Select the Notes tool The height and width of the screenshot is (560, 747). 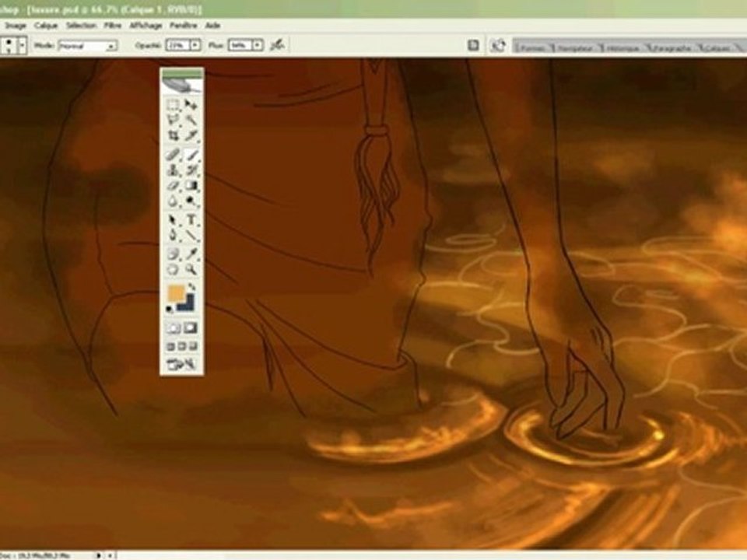pyautogui.click(x=173, y=254)
